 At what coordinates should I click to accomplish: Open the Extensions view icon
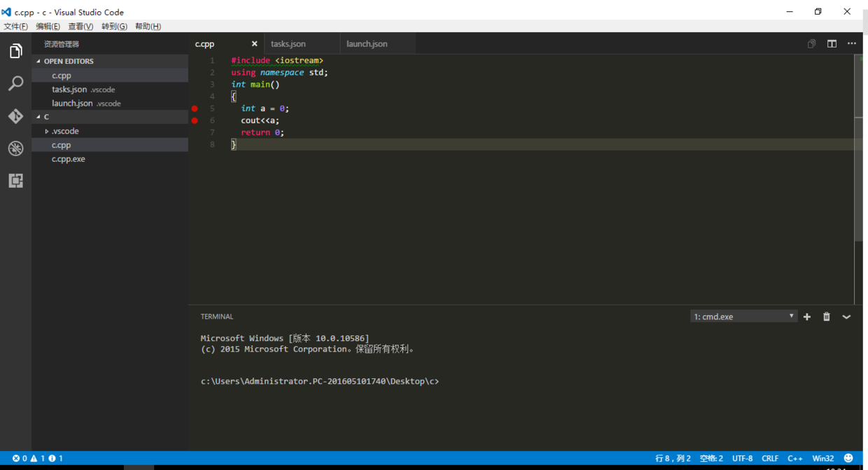(15, 181)
